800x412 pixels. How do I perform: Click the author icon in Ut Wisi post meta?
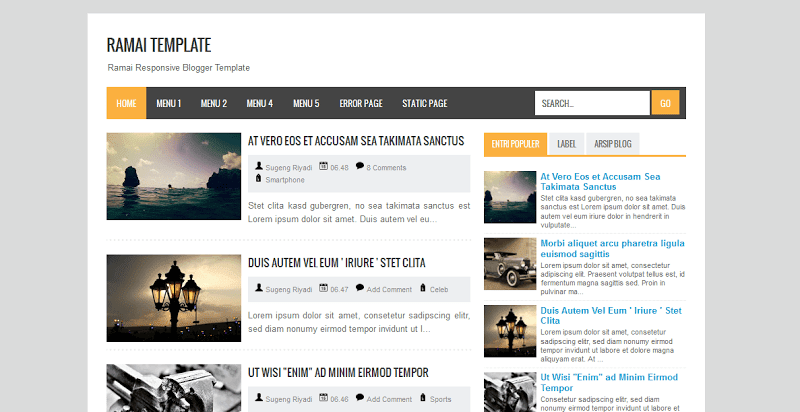tap(259, 397)
